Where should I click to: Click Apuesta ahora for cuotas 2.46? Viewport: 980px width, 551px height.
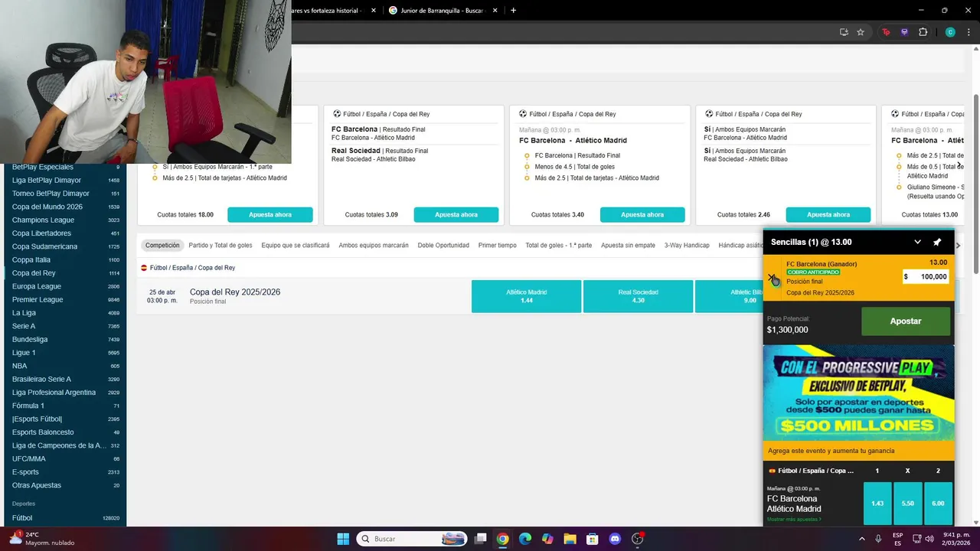tap(828, 215)
